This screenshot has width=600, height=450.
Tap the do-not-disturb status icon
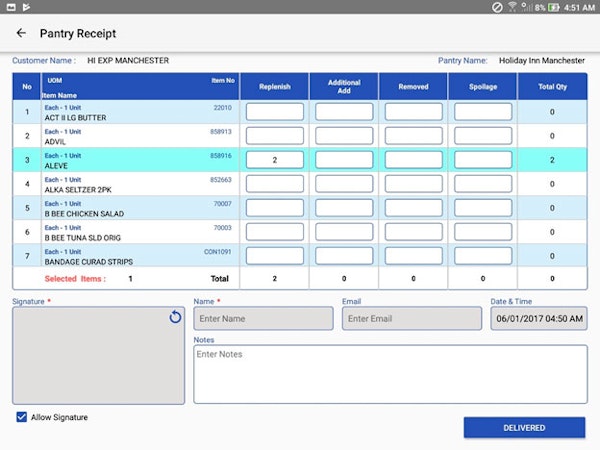pos(497,7)
